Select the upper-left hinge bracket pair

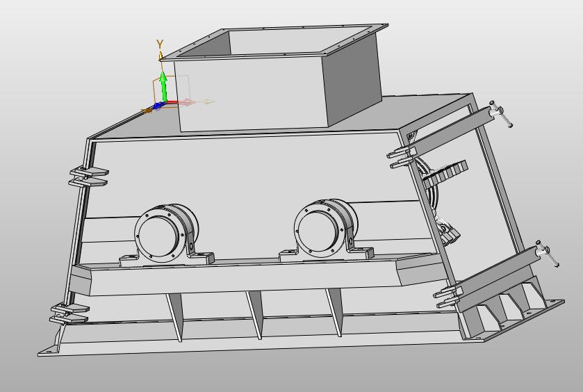pos(88,177)
